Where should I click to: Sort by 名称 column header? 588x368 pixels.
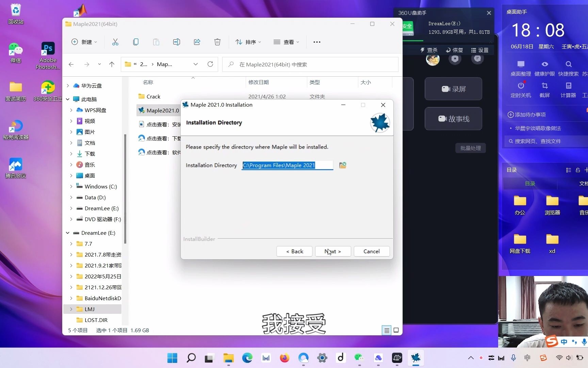tap(148, 82)
